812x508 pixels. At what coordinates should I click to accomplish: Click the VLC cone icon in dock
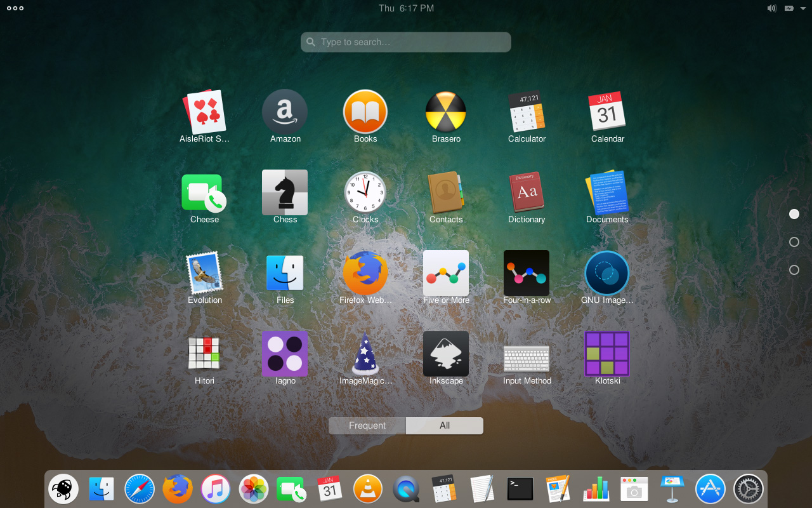point(368,489)
